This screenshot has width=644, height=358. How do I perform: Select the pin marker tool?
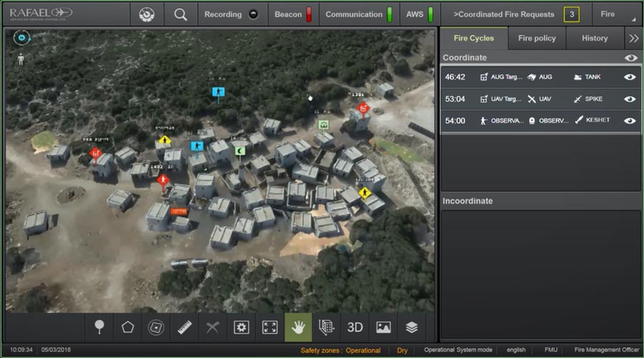[x=99, y=327]
